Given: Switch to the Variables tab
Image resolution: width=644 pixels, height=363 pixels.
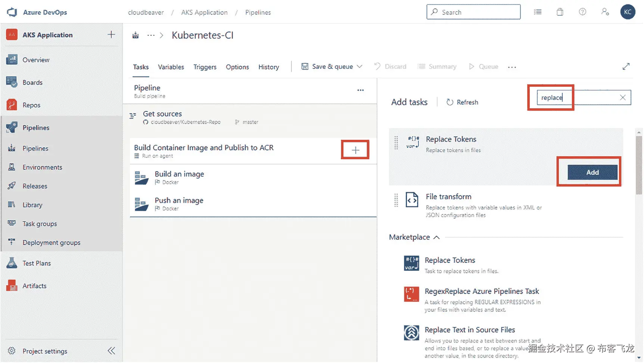Looking at the screenshot, I should click(x=171, y=67).
